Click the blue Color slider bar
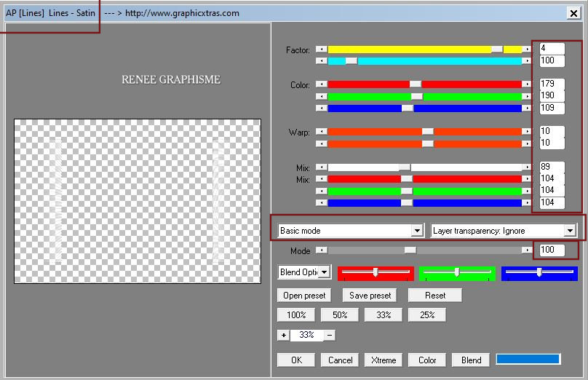 pyautogui.click(x=424, y=108)
